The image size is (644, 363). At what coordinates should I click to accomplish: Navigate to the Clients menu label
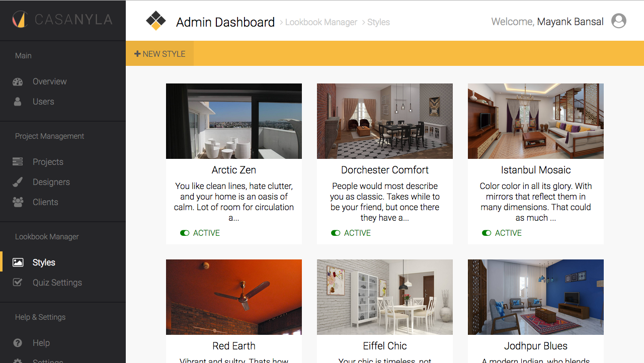[45, 202]
